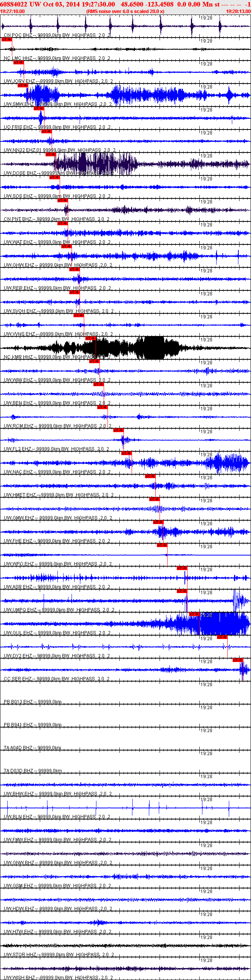Click the longitude value -123.4508
The width and height of the screenshot is (251, 980).
click(x=159, y=4)
